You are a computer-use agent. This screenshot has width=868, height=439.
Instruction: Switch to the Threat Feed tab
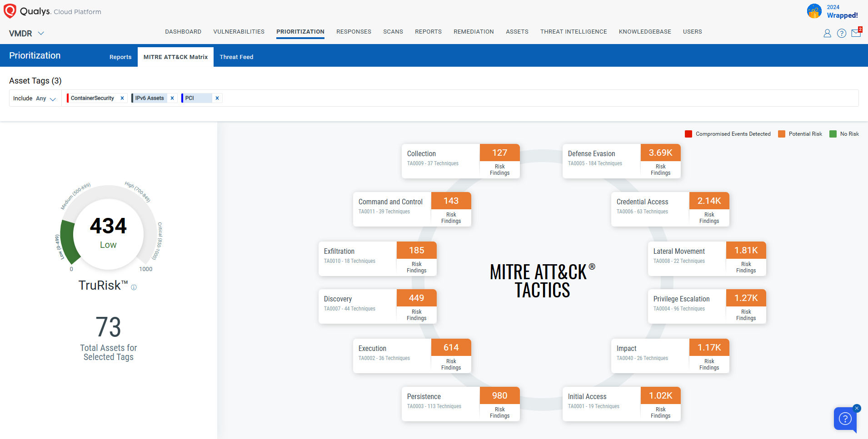[236, 57]
